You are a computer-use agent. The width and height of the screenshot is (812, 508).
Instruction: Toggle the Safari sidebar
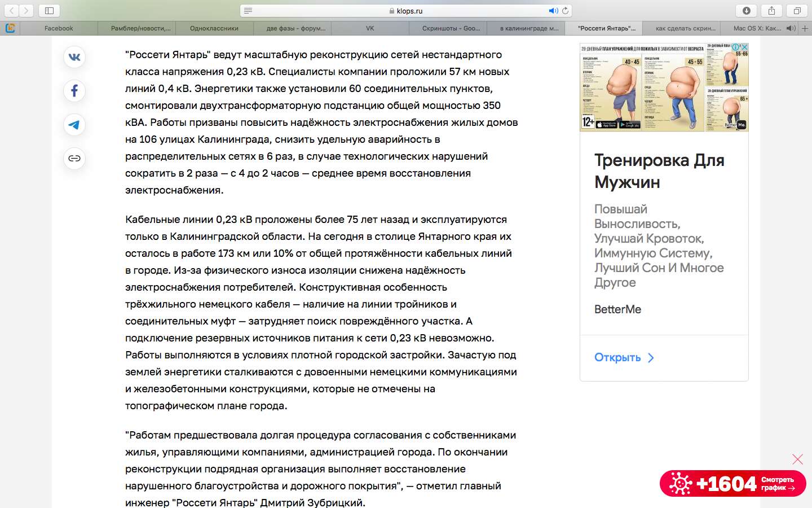click(x=49, y=11)
